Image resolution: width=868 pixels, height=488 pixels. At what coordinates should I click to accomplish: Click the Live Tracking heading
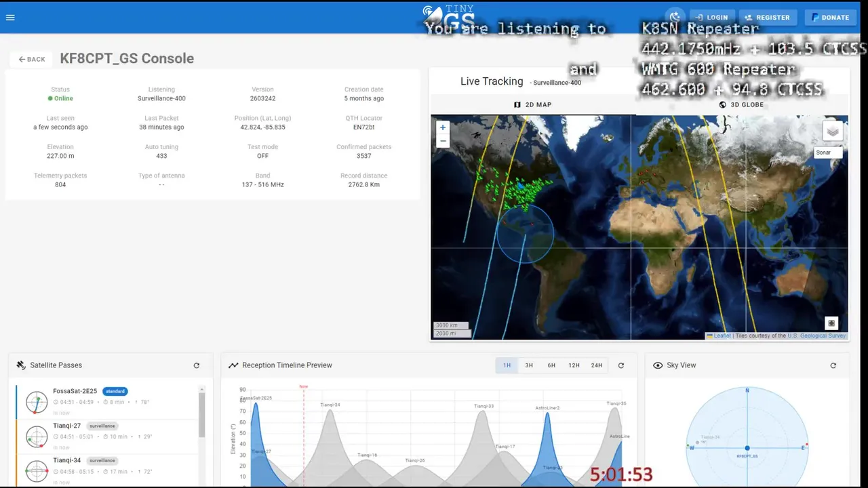pos(492,81)
